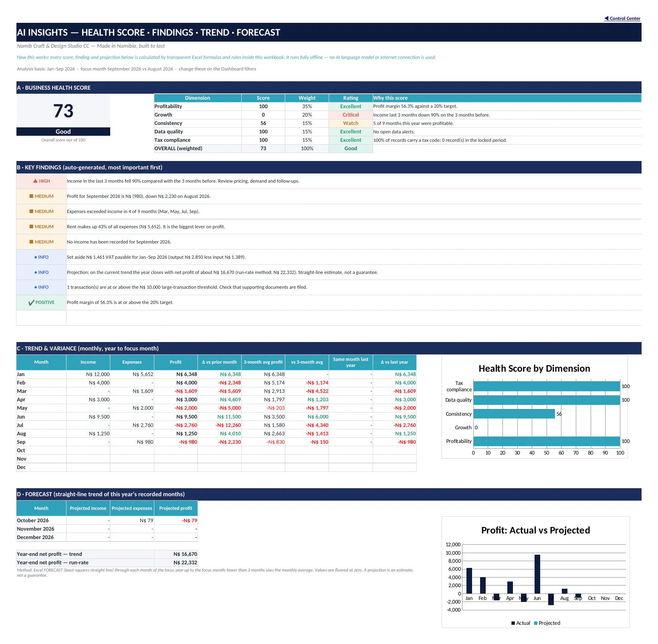Click the Sep expenses N$ 980 cell
Screen dimensions: 658x644
pos(132,442)
